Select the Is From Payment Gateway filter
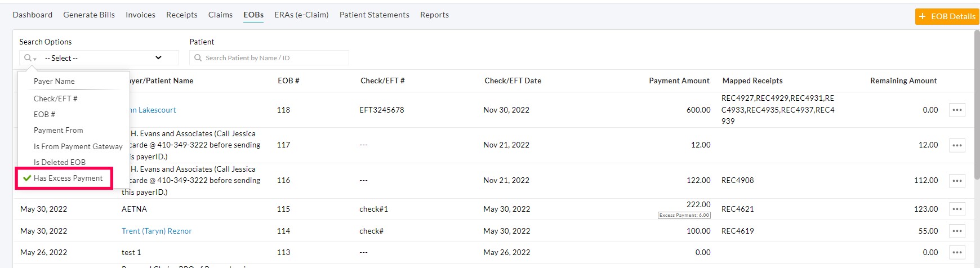This screenshot has height=268, width=980. (78, 146)
